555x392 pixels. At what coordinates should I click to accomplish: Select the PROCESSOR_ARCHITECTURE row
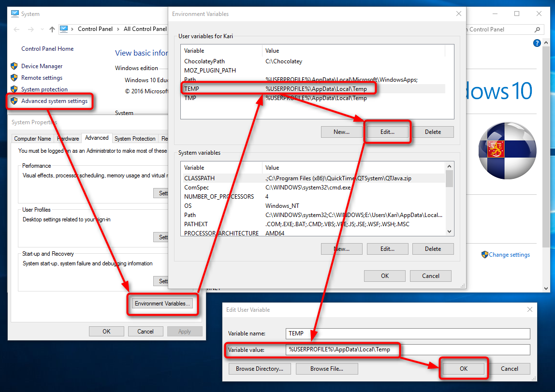pos(313,233)
